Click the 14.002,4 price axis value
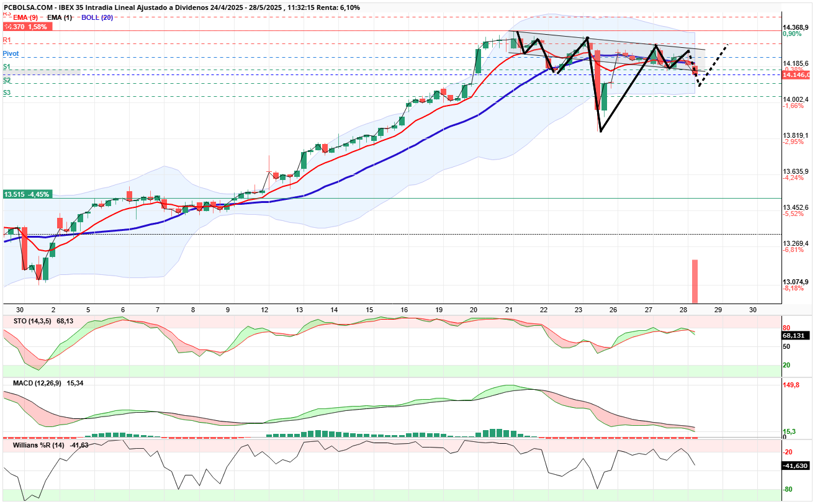The height and width of the screenshot is (504, 815). click(795, 99)
